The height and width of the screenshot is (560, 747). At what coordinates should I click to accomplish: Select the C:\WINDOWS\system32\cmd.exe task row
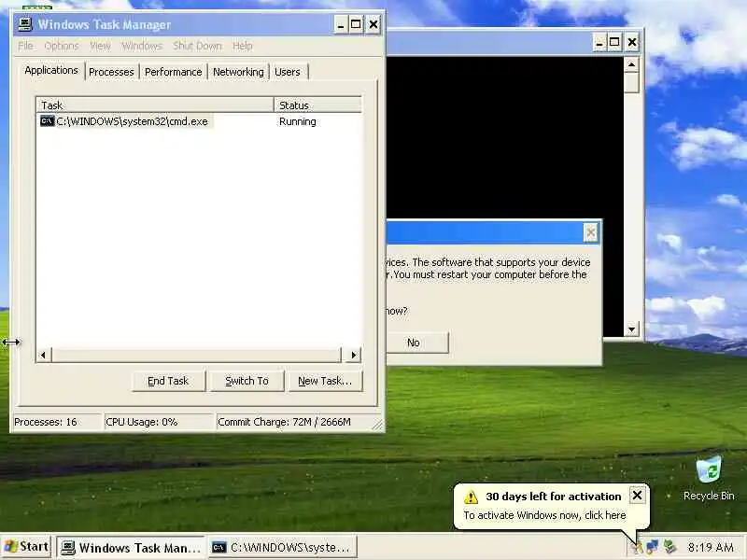tap(199, 121)
